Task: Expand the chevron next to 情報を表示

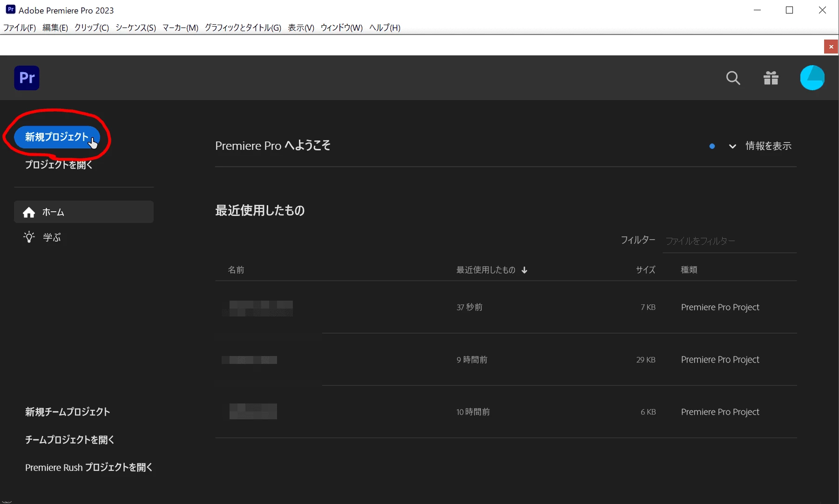Action: [x=732, y=146]
